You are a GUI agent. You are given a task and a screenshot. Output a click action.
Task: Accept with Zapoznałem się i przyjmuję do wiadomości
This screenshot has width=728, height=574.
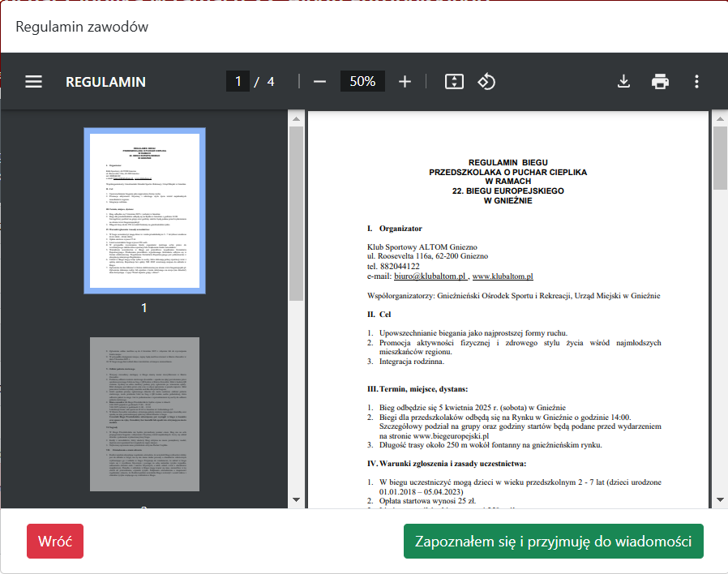pyautogui.click(x=553, y=542)
